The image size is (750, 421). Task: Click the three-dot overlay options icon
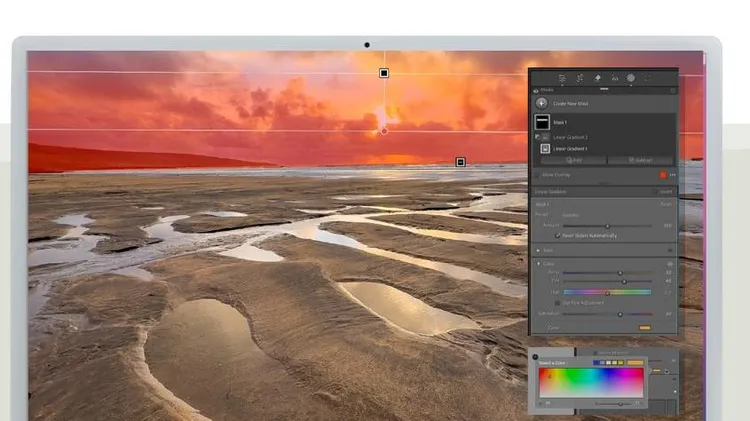click(x=673, y=173)
